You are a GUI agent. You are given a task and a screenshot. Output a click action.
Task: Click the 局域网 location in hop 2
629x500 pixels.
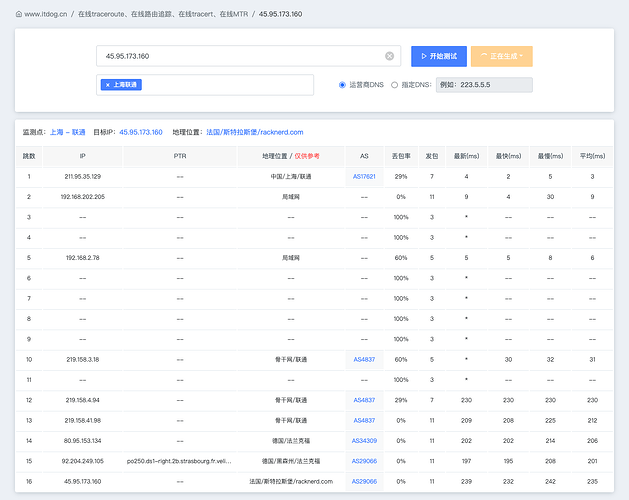[291, 197]
